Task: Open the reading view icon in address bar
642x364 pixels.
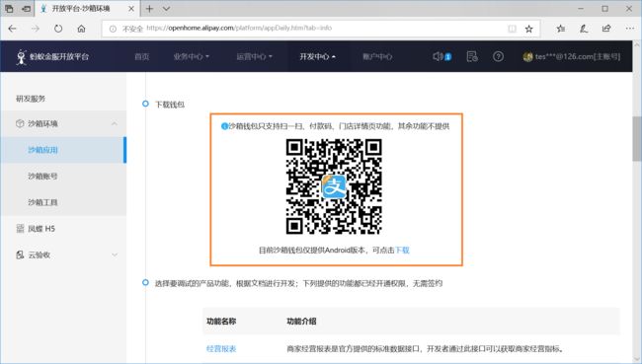Action: point(512,29)
